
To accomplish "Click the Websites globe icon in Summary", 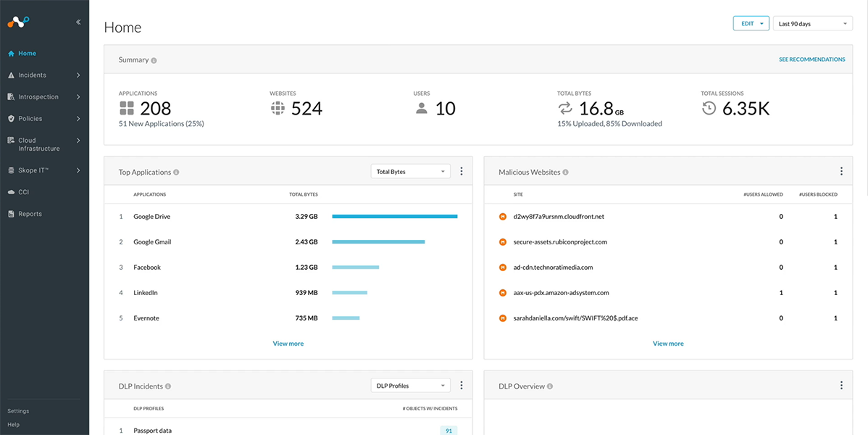I will coord(277,108).
